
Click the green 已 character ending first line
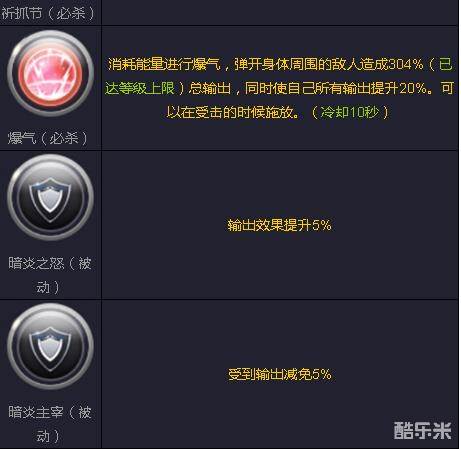(x=446, y=64)
